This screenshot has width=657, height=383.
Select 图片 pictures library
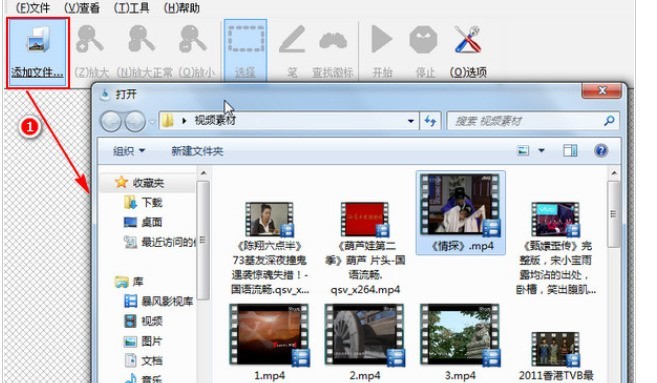(x=144, y=341)
